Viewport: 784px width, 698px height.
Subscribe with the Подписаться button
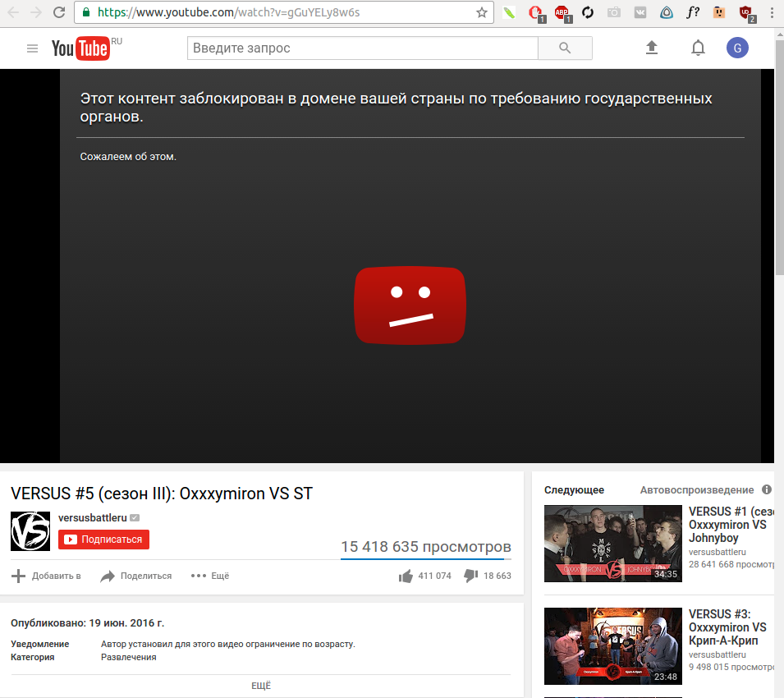pos(103,540)
